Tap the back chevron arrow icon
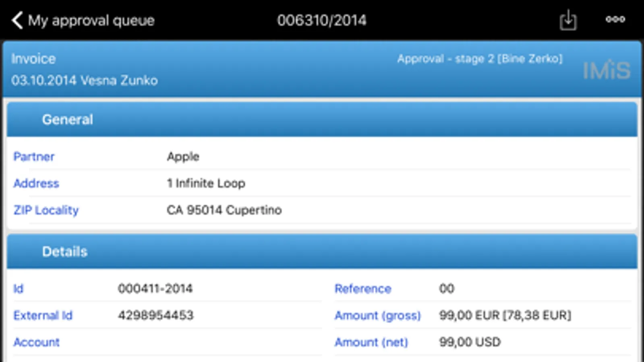This screenshot has width=644, height=362. coord(17,20)
